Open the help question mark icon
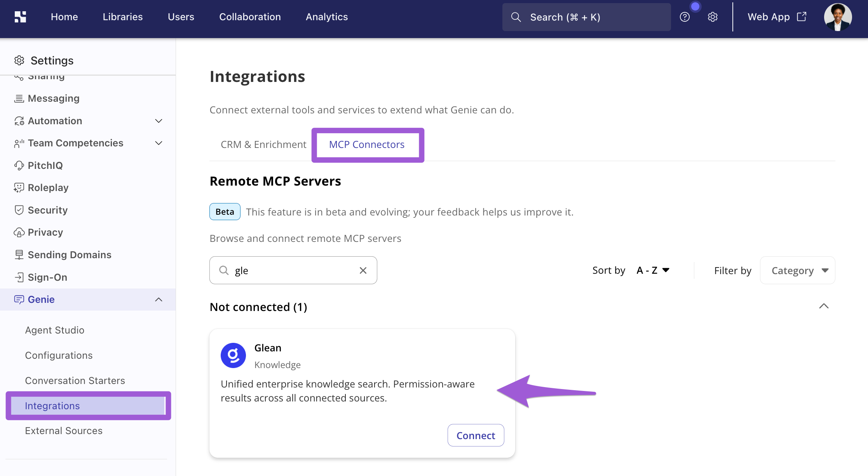This screenshot has width=868, height=476. (685, 17)
